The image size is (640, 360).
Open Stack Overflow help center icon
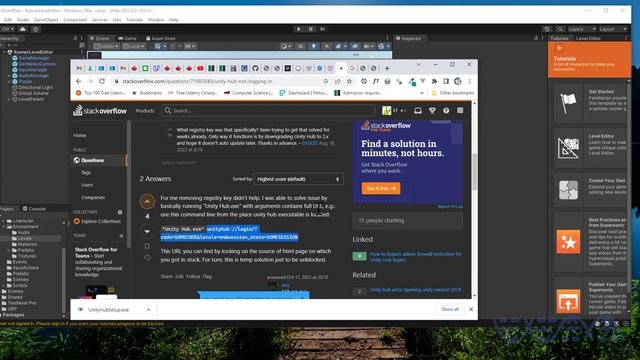click(x=446, y=110)
